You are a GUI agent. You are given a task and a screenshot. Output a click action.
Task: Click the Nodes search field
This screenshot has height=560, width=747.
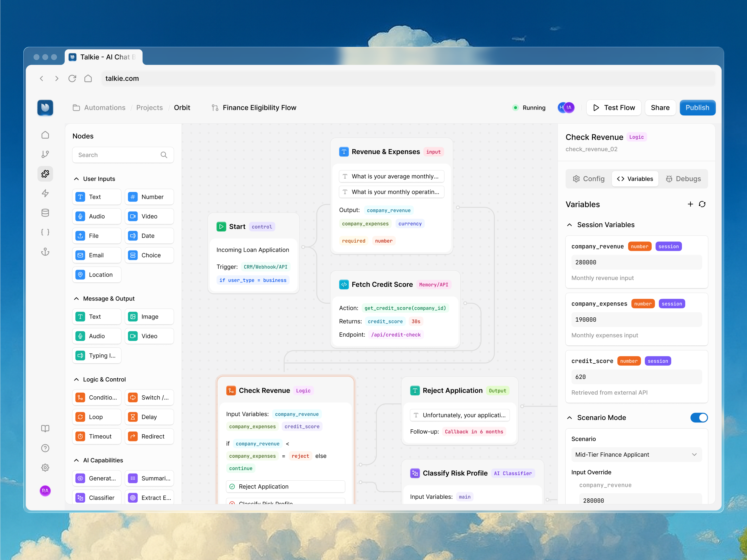point(116,155)
